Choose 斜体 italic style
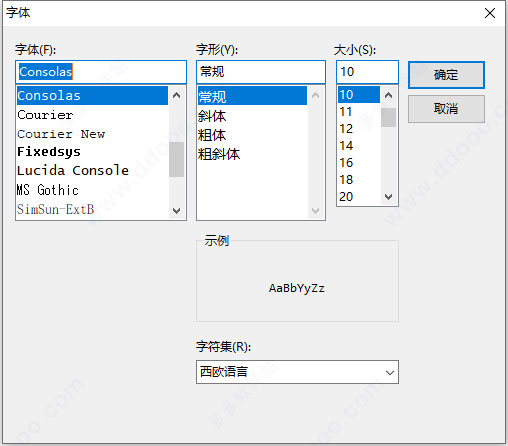 click(252, 116)
